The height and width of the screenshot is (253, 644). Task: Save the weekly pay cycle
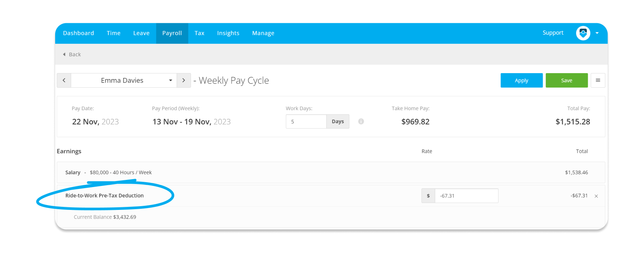coord(567,80)
